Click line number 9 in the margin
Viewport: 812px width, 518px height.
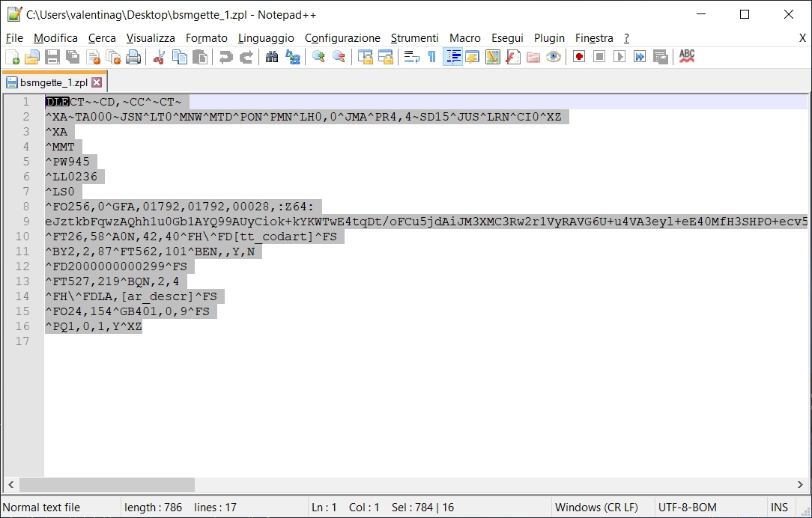point(25,222)
